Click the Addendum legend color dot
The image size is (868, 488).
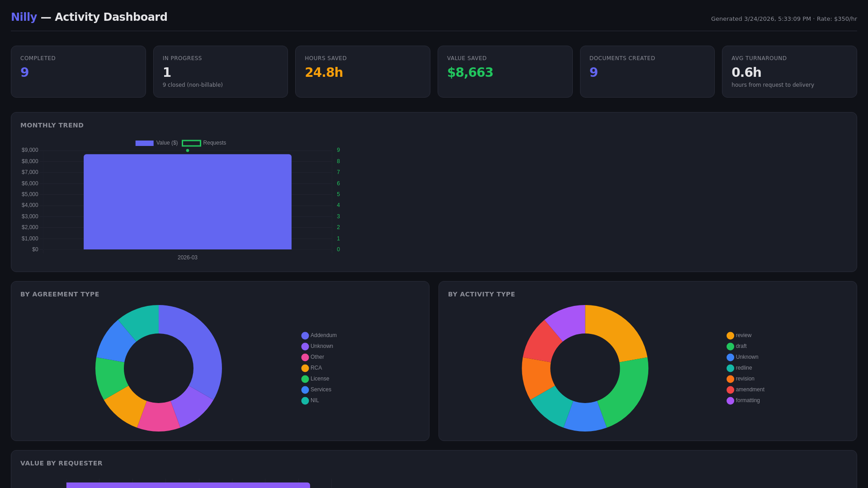pyautogui.click(x=305, y=336)
